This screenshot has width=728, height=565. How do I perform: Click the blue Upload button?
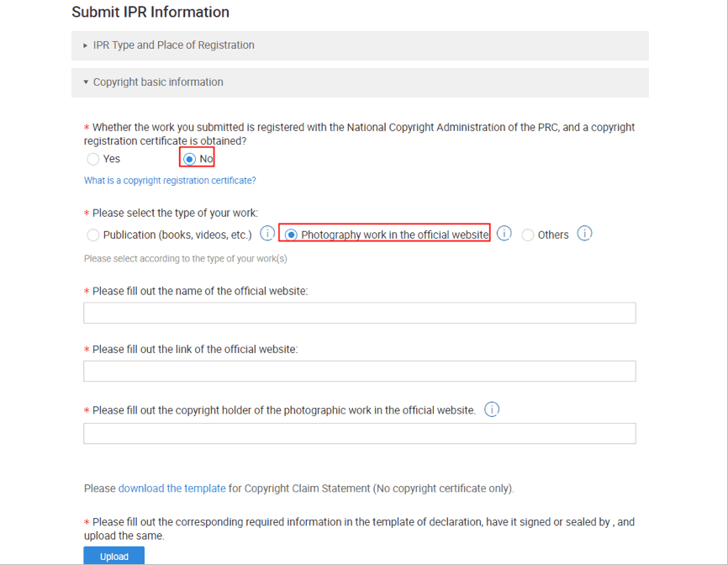click(x=113, y=556)
